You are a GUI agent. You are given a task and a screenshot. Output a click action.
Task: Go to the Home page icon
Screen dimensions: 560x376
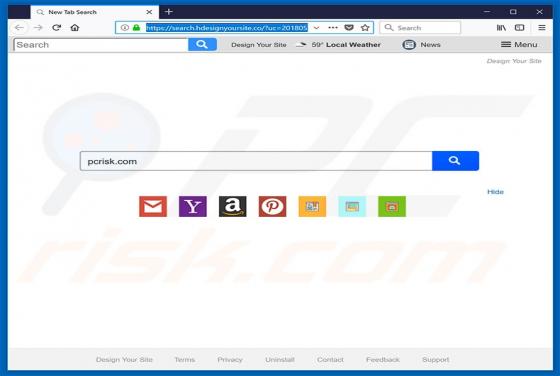(75, 27)
